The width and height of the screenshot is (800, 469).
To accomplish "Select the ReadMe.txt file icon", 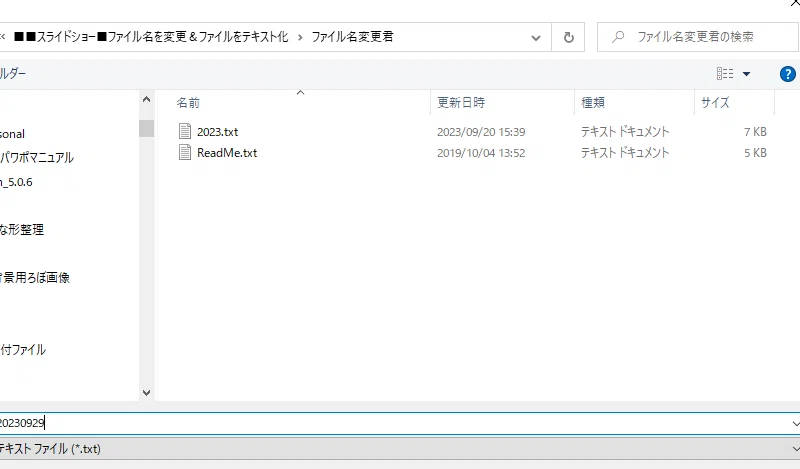I will coord(185,152).
